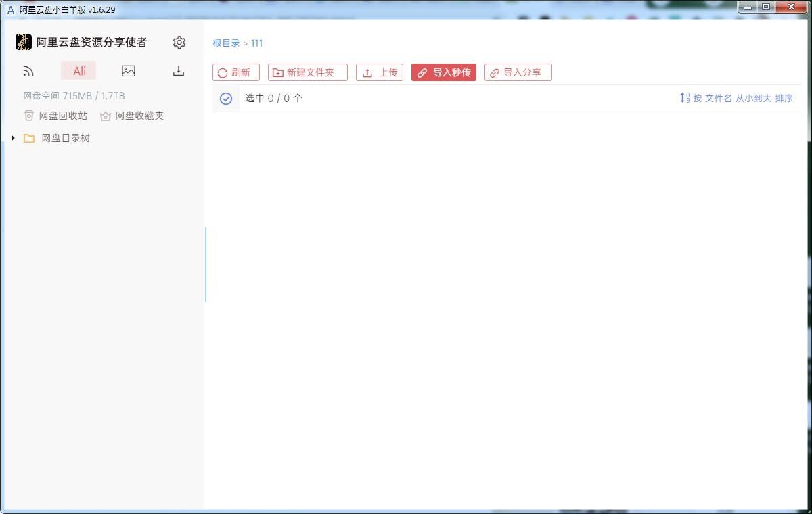
Task: Open the settings gear icon
Action: point(179,43)
